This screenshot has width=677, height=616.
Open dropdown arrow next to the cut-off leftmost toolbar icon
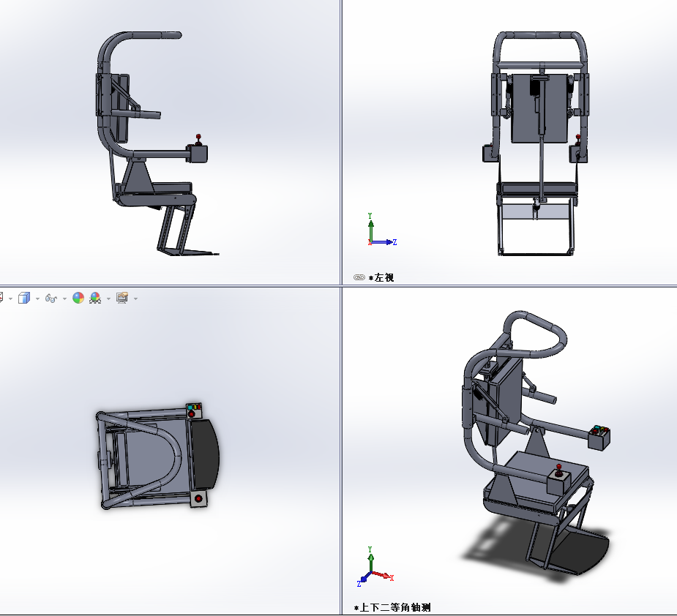click(x=10, y=298)
